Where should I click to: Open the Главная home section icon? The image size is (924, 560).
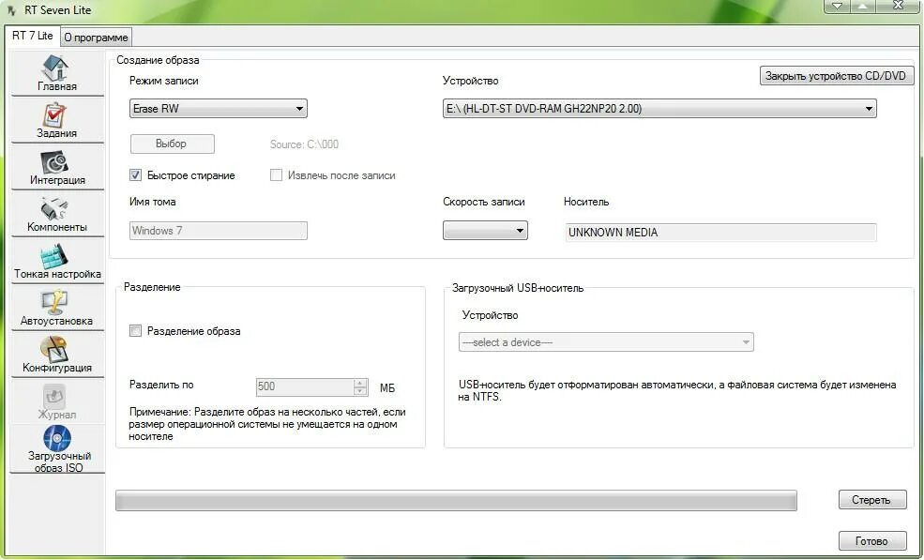tap(56, 68)
